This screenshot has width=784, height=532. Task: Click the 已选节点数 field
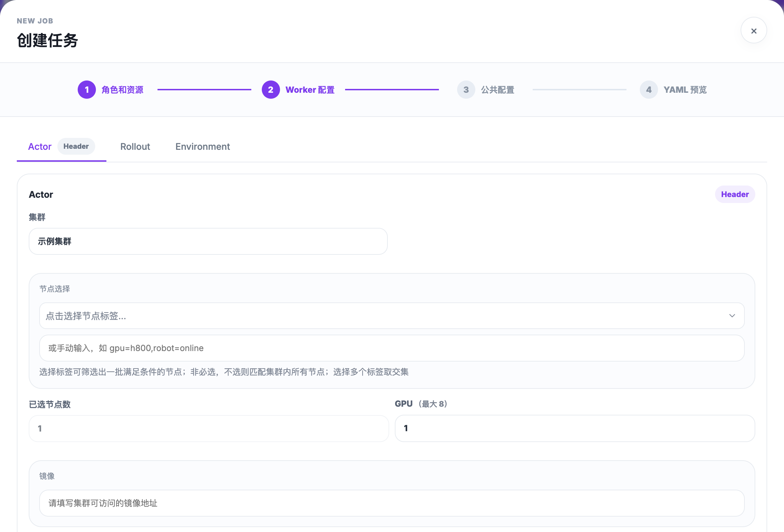coord(209,428)
